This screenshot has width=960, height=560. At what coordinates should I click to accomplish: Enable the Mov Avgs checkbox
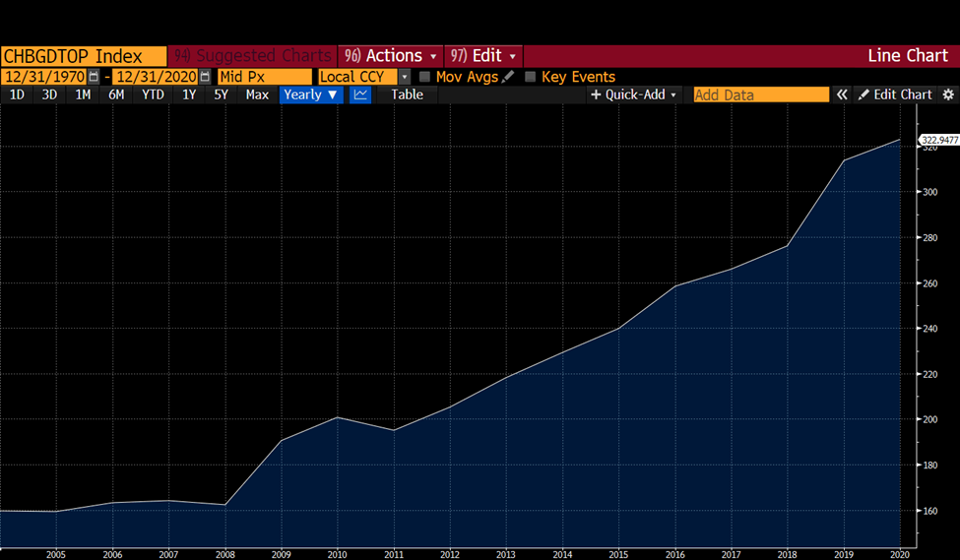tap(424, 77)
